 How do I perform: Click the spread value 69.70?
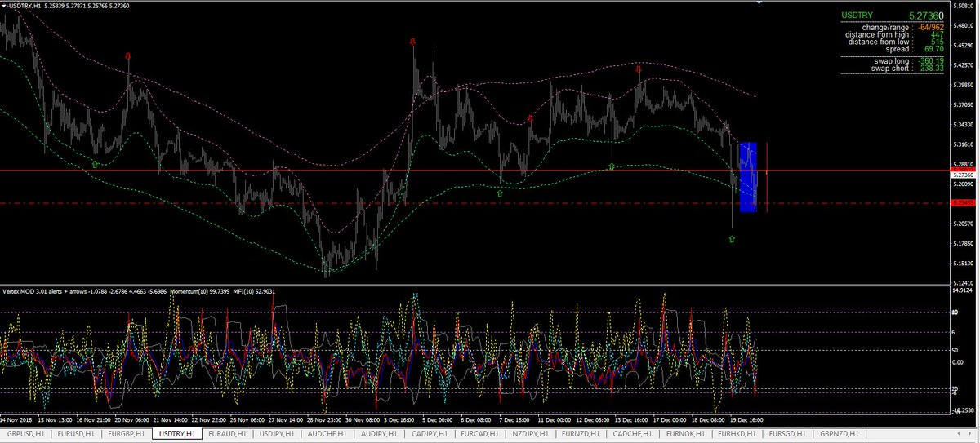point(933,50)
